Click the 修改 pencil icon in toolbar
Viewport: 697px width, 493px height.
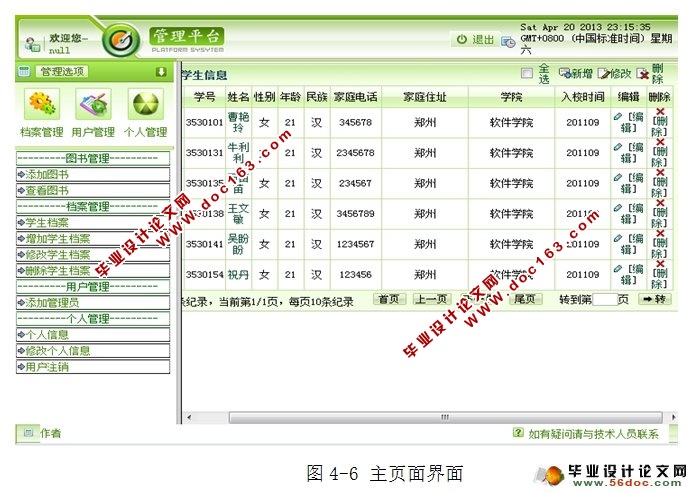602,74
